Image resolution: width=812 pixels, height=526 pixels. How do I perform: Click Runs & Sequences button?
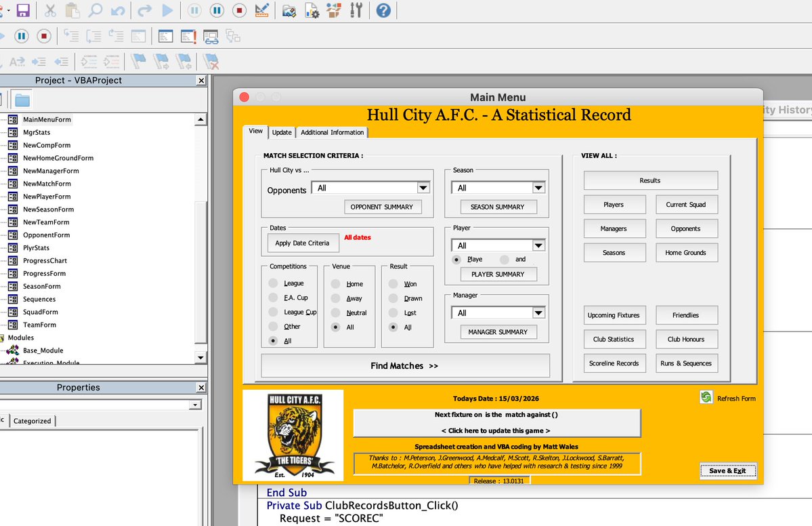[686, 363]
